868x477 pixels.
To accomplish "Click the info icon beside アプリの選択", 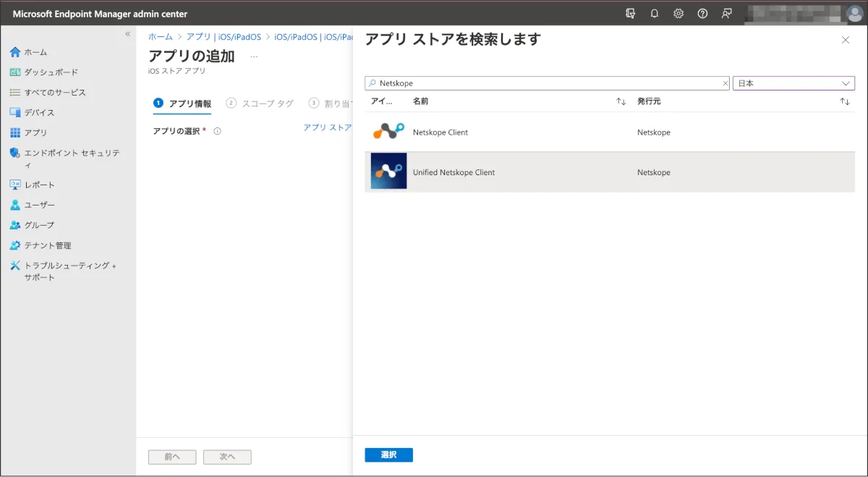I will click(217, 131).
